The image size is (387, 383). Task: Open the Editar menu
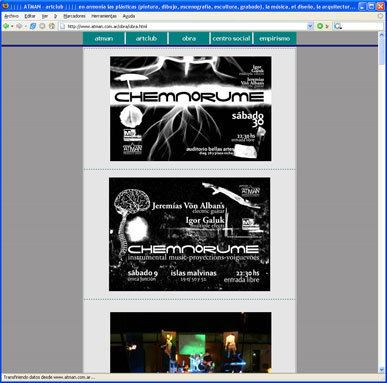[x=30, y=16]
